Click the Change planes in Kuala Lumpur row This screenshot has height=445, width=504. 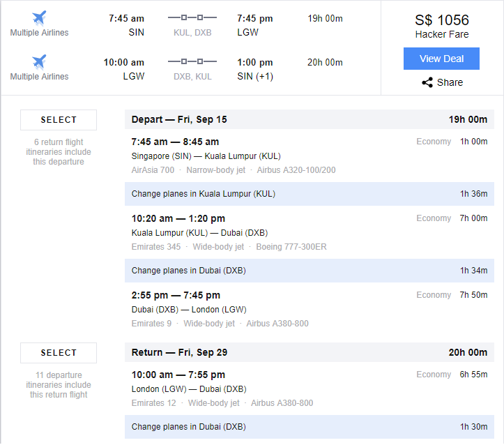[x=310, y=194]
